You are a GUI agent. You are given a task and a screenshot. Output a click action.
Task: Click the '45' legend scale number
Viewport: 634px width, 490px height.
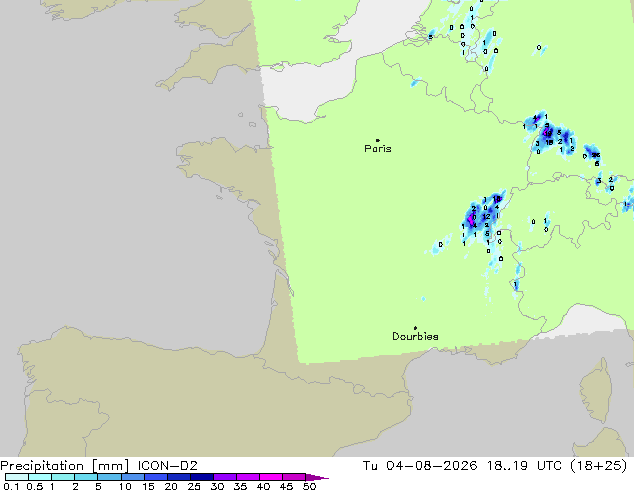(x=286, y=486)
